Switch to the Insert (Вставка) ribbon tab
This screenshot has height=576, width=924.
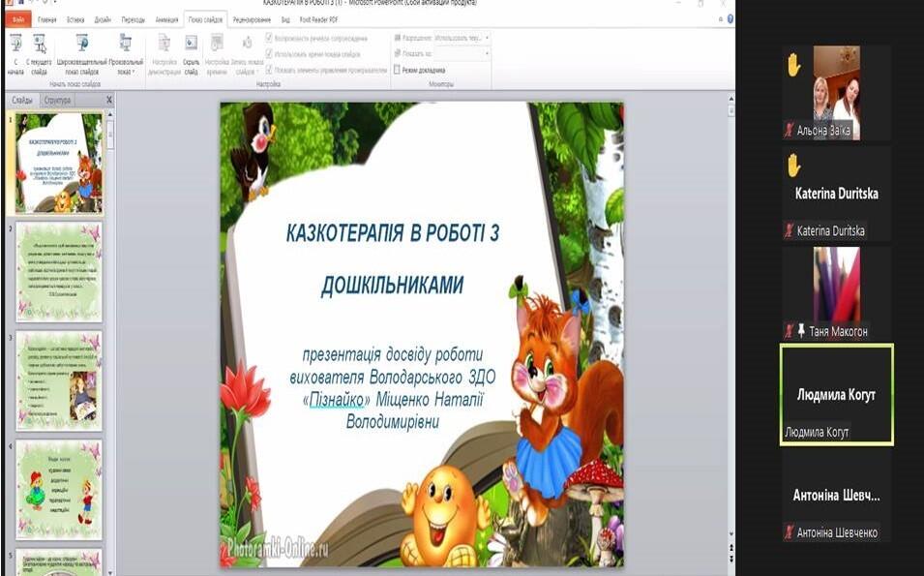click(75, 19)
